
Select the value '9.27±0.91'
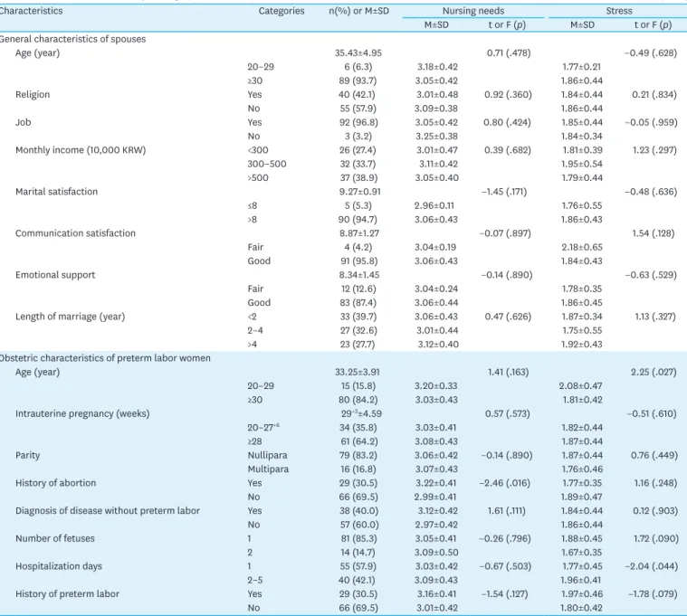[x=360, y=192]
